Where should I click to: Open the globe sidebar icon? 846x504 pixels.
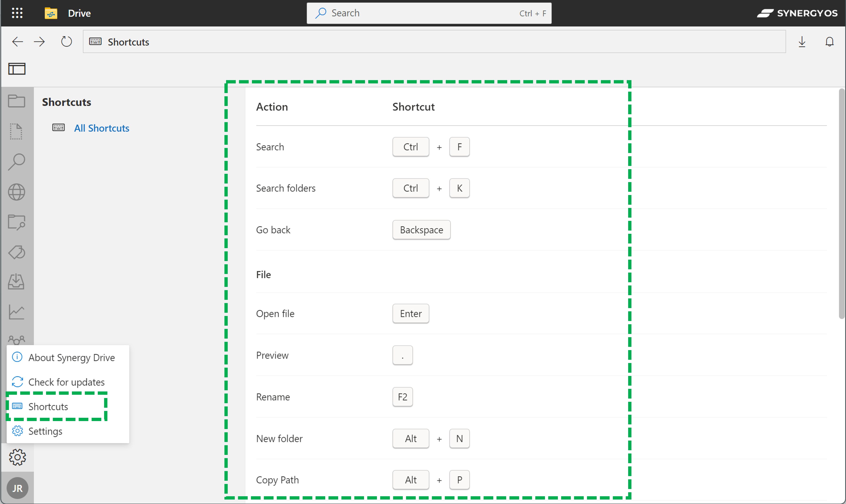pyautogui.click(x=16, y=192)
